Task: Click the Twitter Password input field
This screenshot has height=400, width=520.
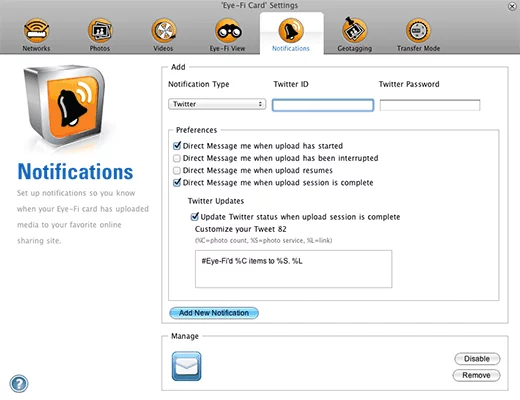Action: 430,105
